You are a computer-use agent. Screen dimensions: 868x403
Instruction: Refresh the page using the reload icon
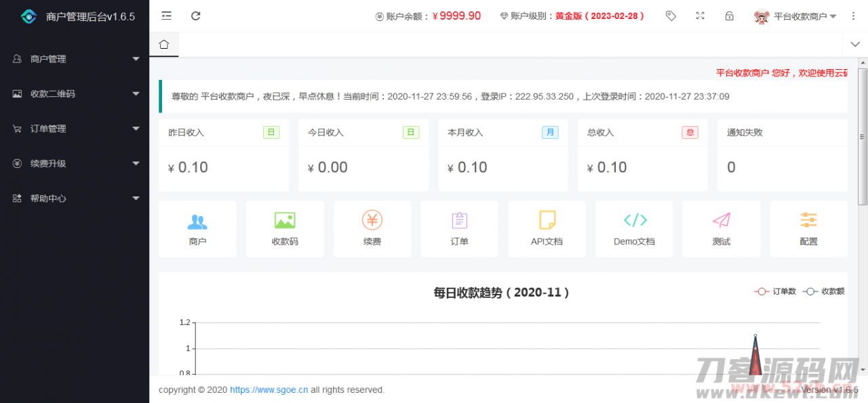196,16
